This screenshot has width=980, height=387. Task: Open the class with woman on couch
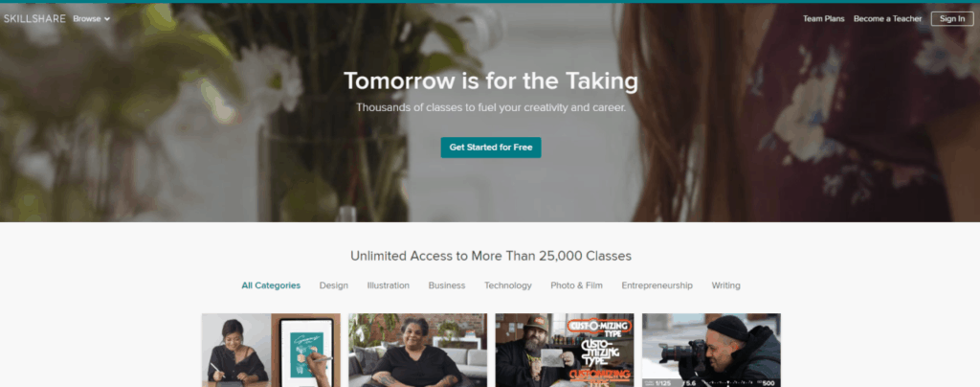(x=417, y=350)
